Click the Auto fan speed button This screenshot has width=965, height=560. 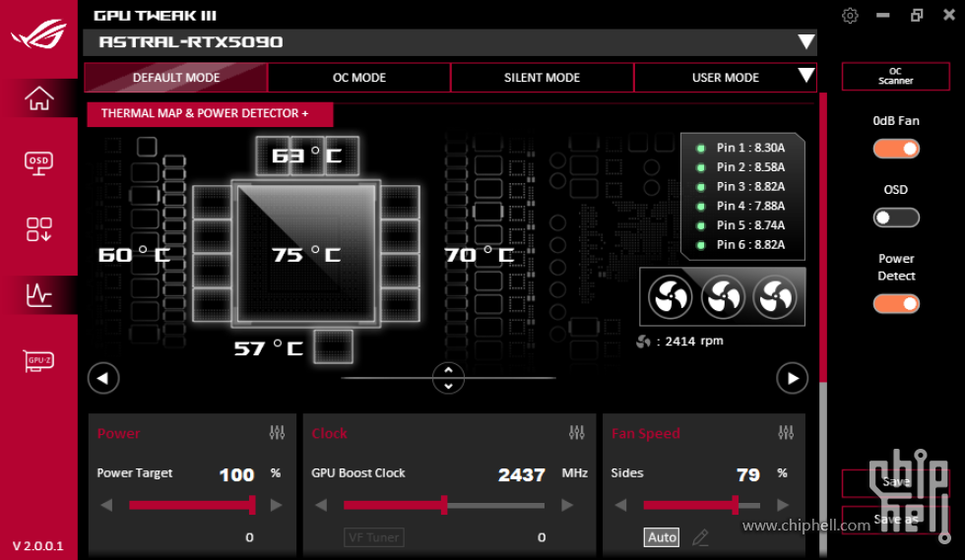point(662,537)
